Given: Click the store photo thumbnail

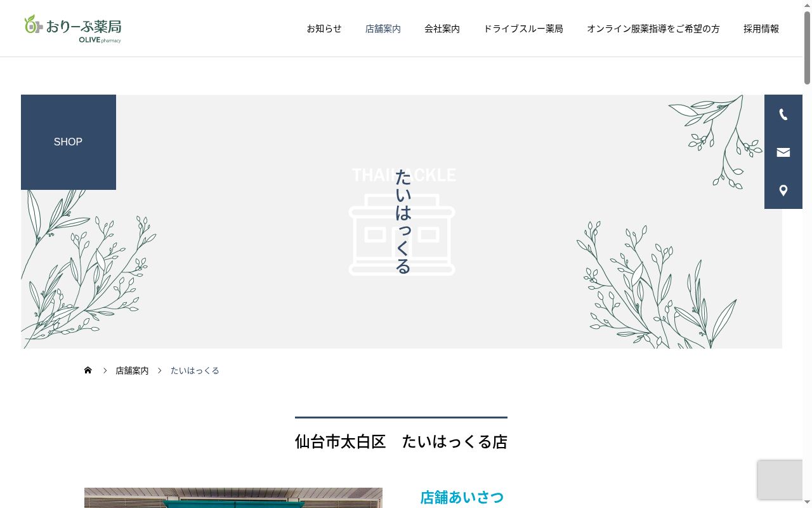Looking at the screenshot, I should (x=233, y=498).
